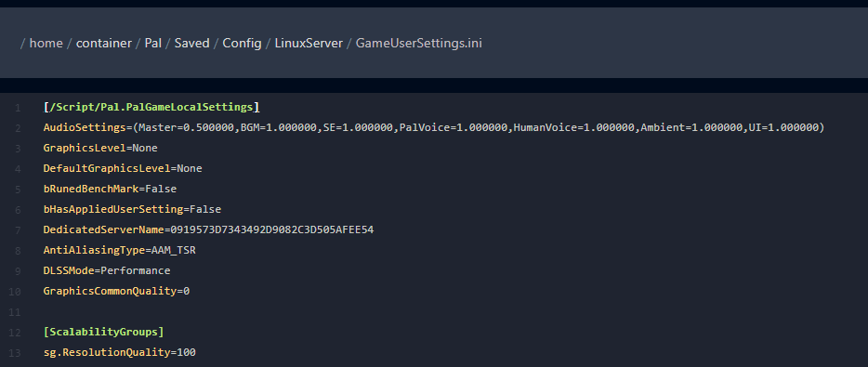The image size is (868, 367).
Task: Click the AudioSettings key on line 2
Action: pos(85,127)
